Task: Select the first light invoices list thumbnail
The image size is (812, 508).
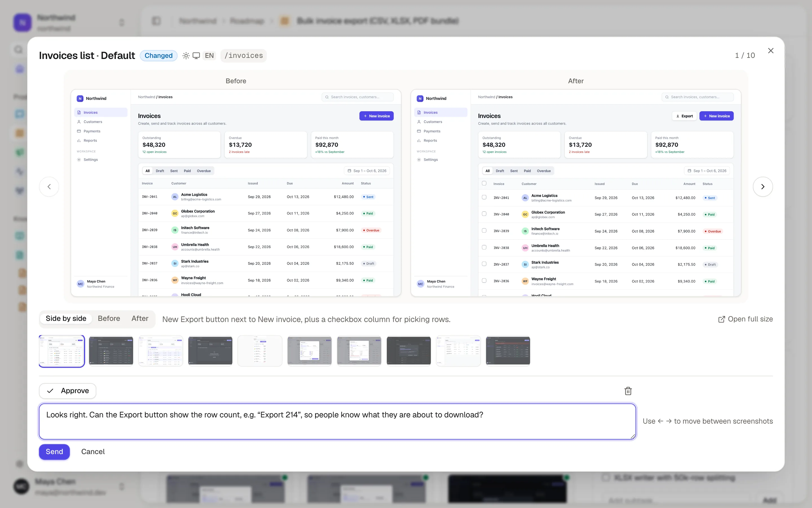Action: 62,351
